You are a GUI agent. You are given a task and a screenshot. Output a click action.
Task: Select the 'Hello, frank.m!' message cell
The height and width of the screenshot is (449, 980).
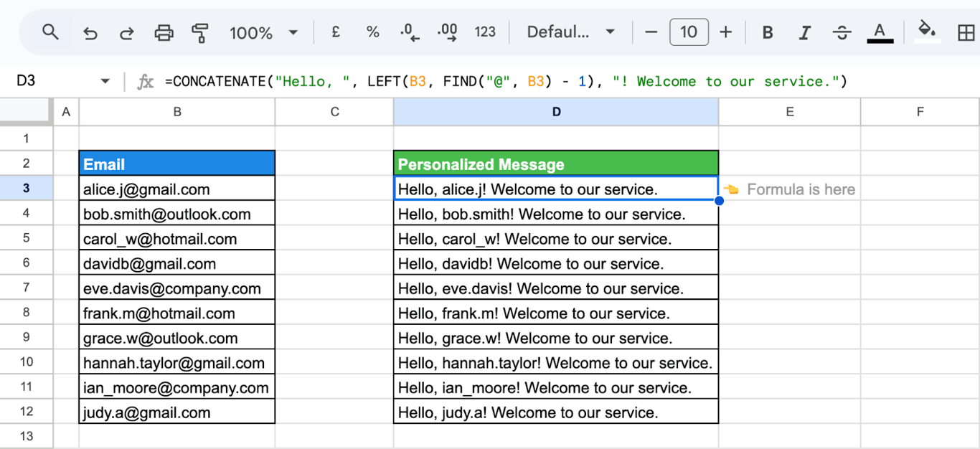[556, 312]
